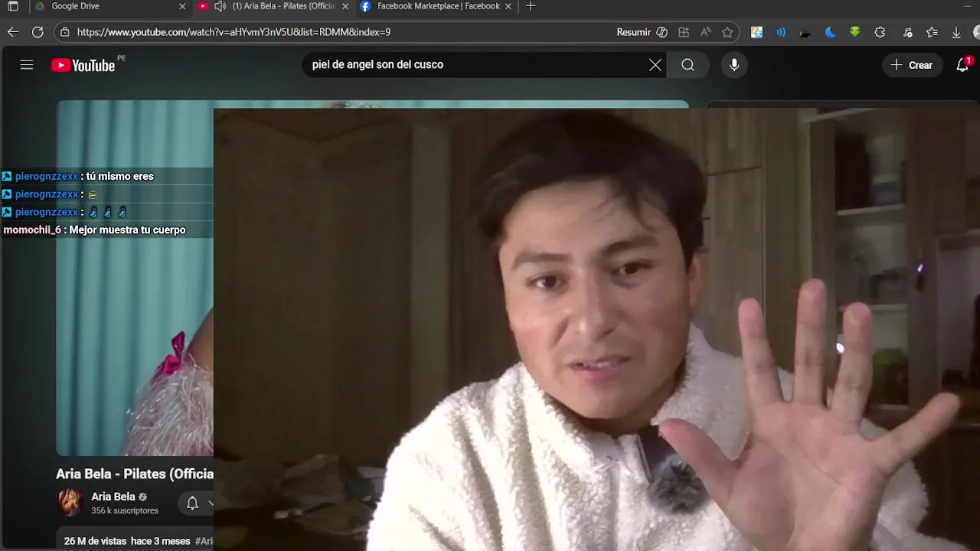Open split screen window icon
The image size is (980, 551).
[684, 32]
